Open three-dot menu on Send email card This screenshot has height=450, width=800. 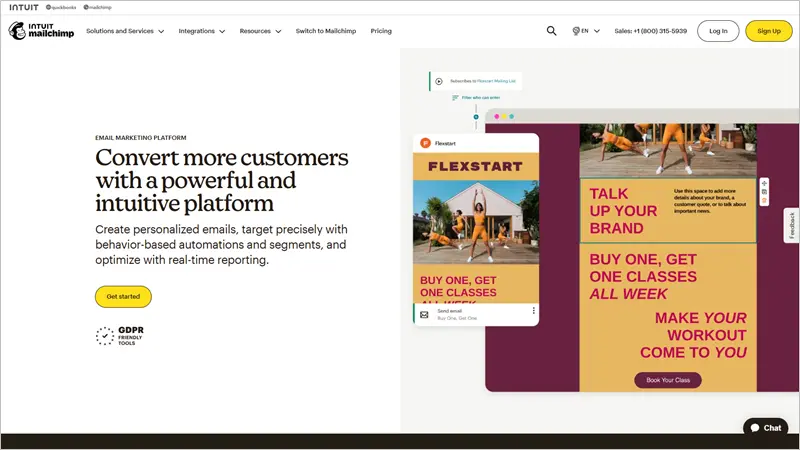533,311
